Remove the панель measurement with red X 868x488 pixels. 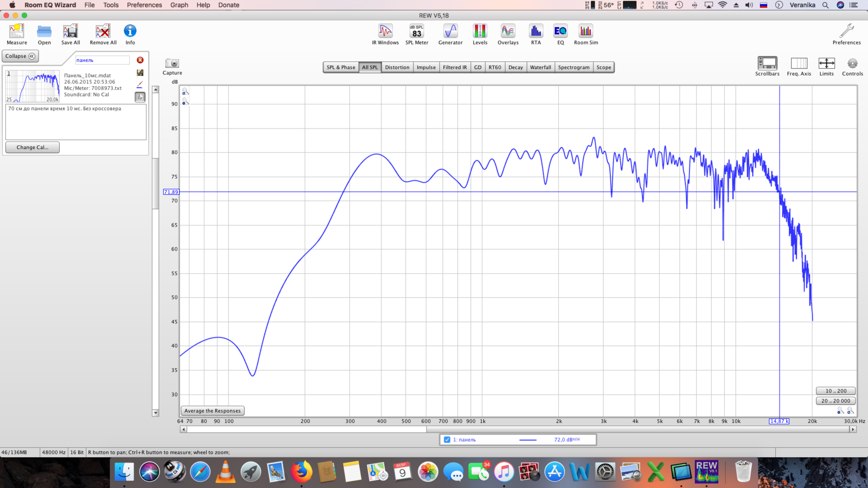point(140,60)
